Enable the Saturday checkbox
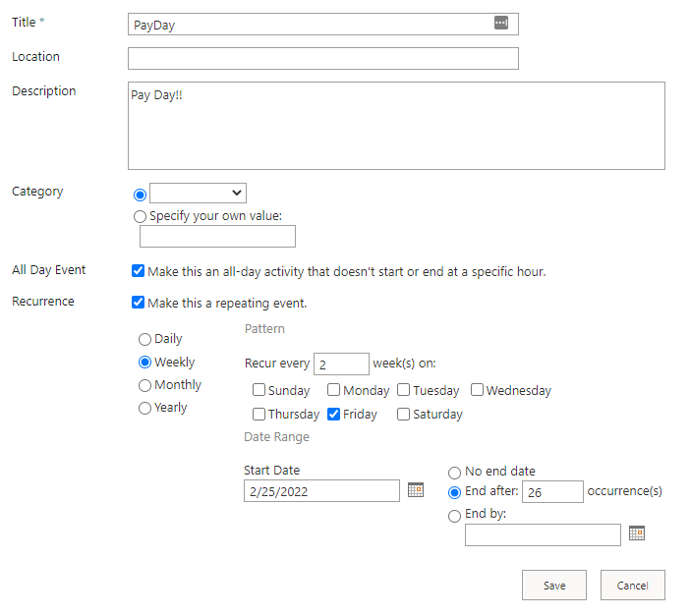This screenshot has height=616, width=690. tap(404, 414)
